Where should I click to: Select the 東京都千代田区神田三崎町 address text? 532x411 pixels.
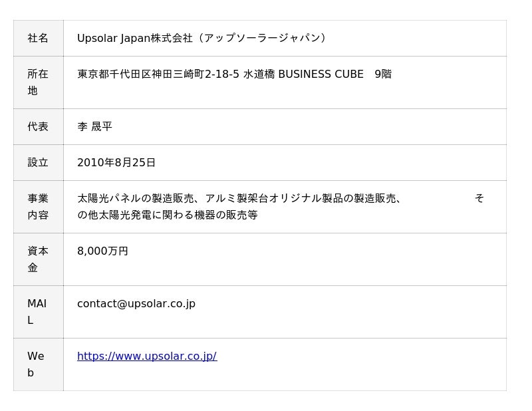140,74
